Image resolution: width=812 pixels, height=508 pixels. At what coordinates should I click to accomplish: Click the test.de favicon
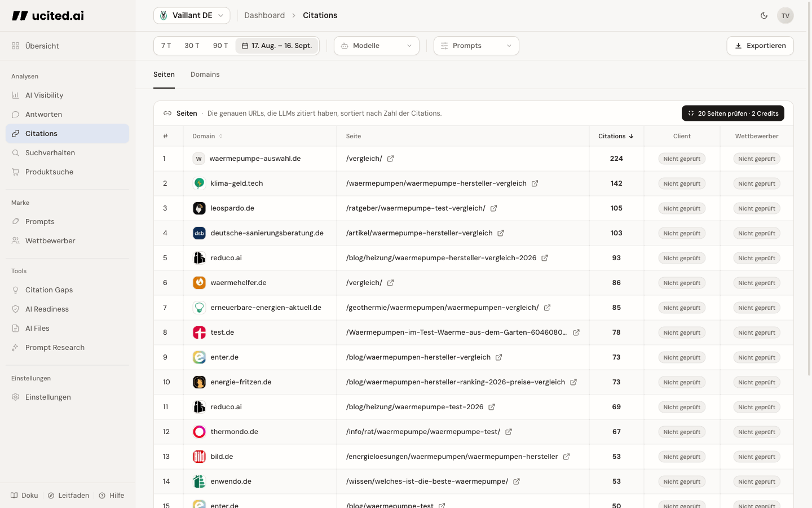[x=199, y=332]
